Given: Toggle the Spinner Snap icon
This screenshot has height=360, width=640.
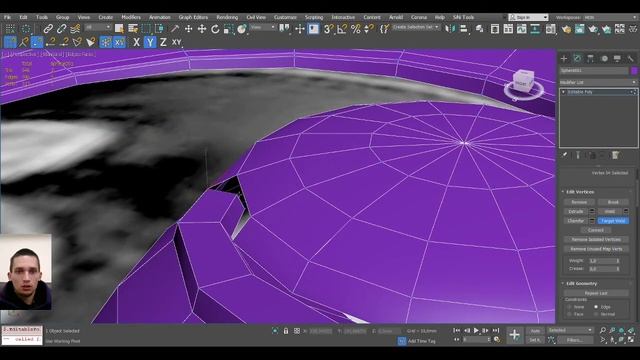Looking at the screenshot, I should [x=369, y=29].
